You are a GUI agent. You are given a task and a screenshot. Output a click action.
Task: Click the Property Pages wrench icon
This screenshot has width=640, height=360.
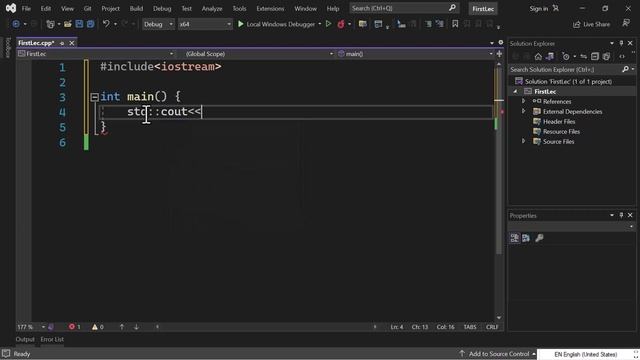click(x=539, y=238)
